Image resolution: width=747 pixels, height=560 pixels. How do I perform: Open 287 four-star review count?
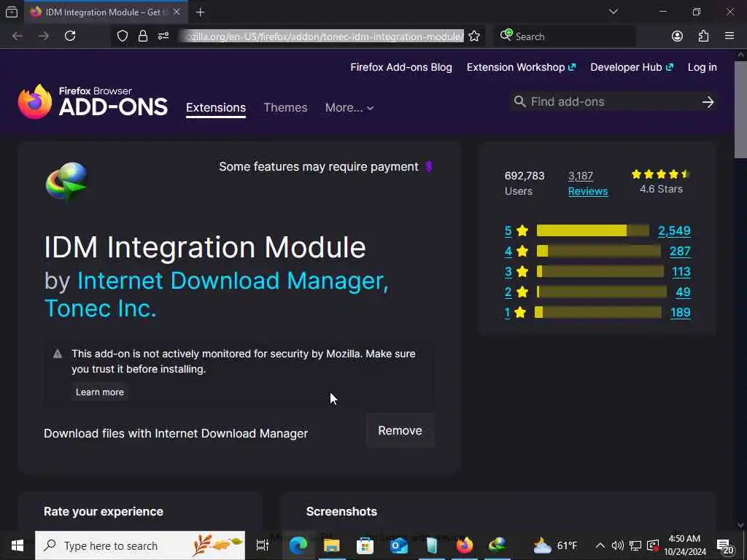point(680,251)
